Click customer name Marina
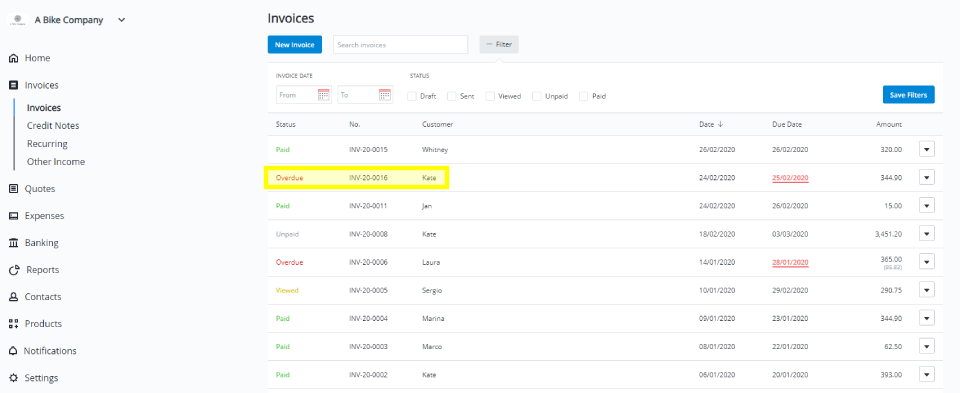 pos(433,318)
